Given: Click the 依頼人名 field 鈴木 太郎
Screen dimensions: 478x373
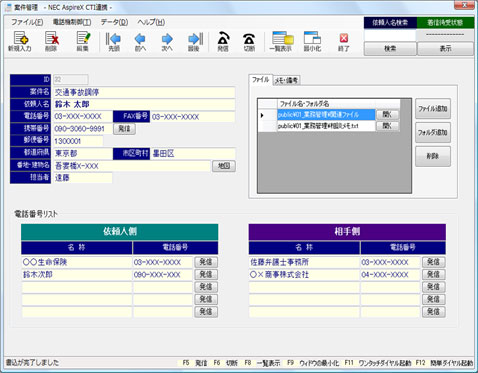Looking at the screenshot, I should pos(144,104).
